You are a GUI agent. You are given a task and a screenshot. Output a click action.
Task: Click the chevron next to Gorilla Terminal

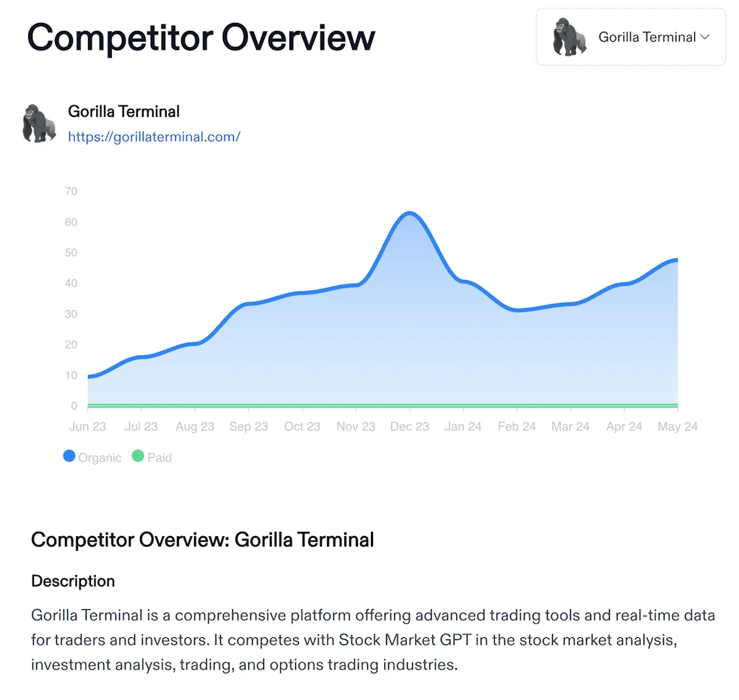[707, 37]
